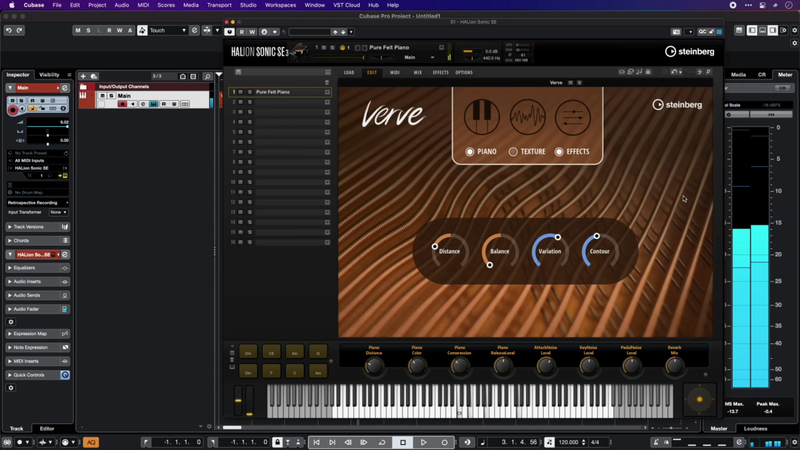The width and height of the screenshot is (800, 450).
Task: Click the AQ button in bottom bar
Action: tap(91, 442)
